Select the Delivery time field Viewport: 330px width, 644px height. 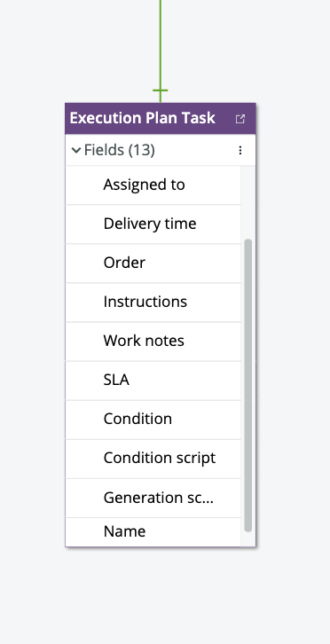point(153,224)
